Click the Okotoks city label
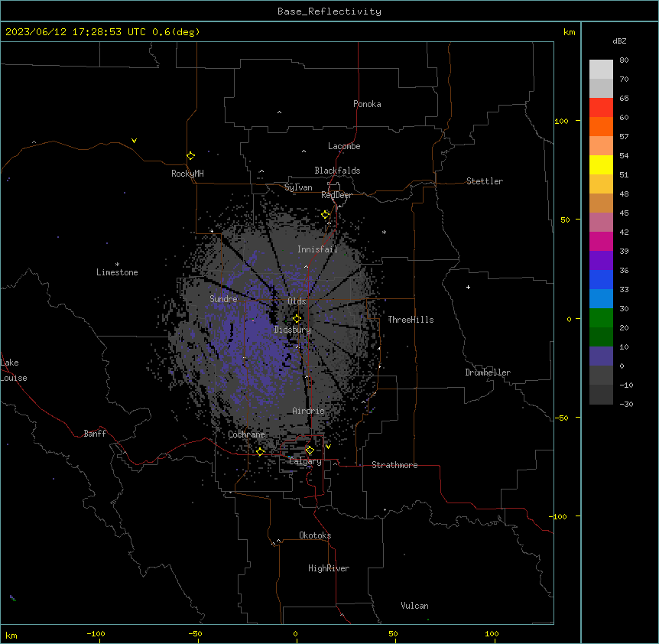659x644 pixels. 315,535
